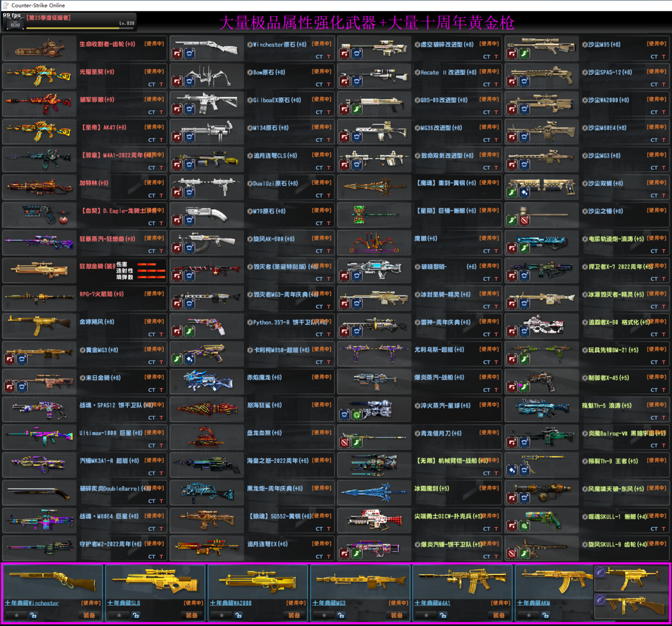
Task: Click the level experience progress bar
Action: pyautogui.click(x=80, y=28)
